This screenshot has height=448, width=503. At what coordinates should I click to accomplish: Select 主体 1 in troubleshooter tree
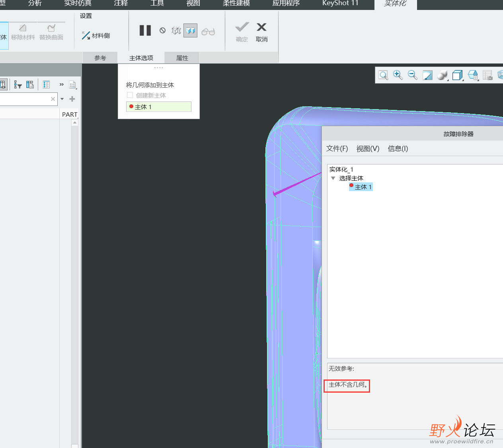pyautogui.click(x=361, y=187)
